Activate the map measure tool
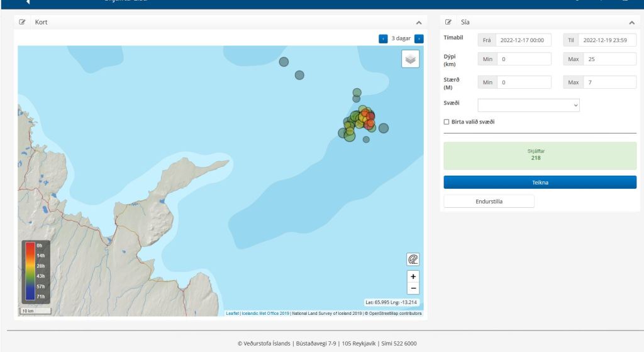This screenshot has height=352, width=644. pos(413,259)
